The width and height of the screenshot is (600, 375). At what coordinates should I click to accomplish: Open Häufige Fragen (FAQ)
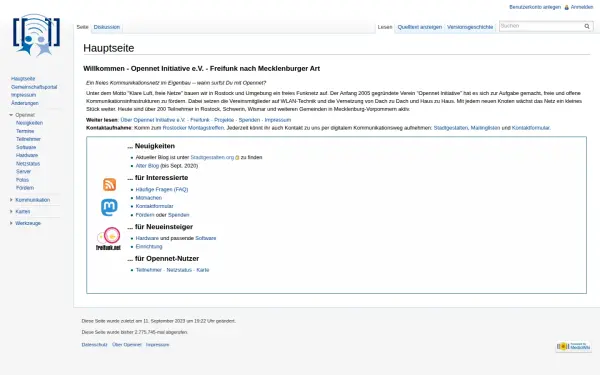[162, 189]
